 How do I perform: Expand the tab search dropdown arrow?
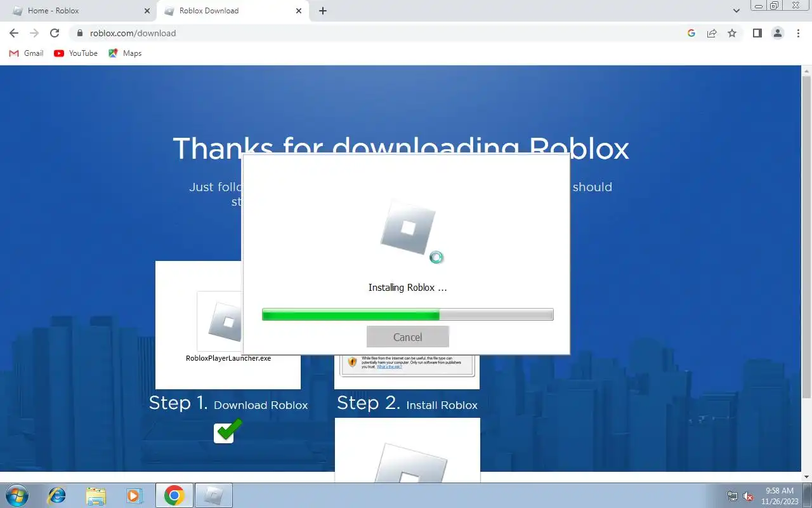[x=736, y=11]
